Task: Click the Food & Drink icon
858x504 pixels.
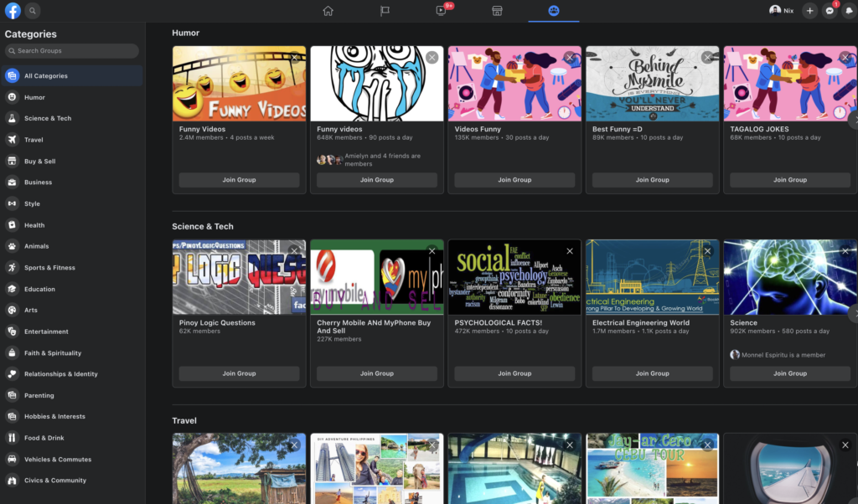Action: [12, 437]
